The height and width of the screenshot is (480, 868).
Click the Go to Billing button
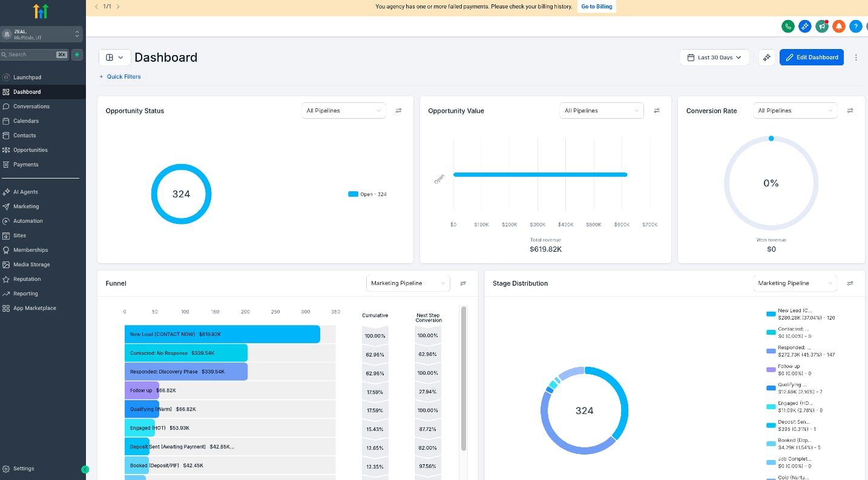(x=596, y=6)
